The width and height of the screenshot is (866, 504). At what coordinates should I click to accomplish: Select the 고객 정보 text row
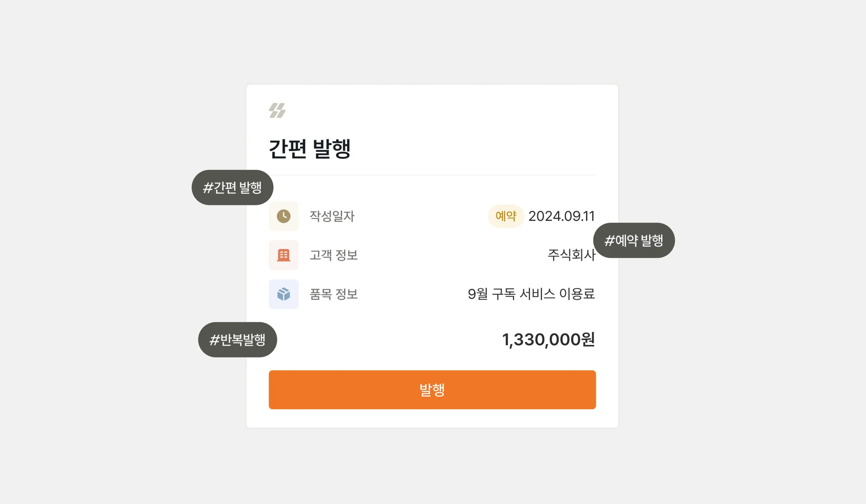333,255
